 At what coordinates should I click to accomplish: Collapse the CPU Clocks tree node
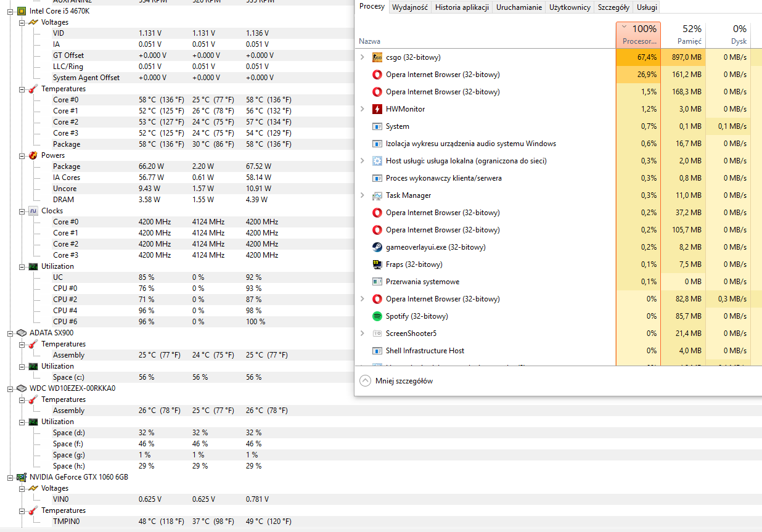coord(22,211)
